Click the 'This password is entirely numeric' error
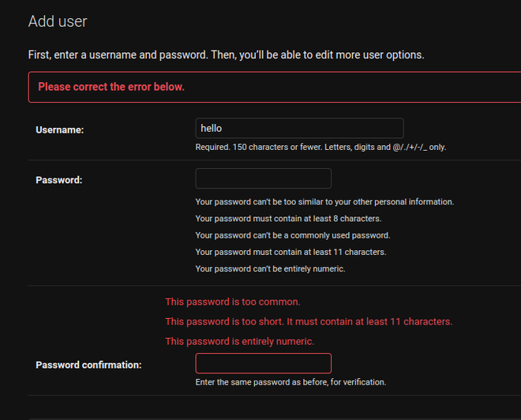The width and height of the screenshot is (521, 420). pos(239,341)
